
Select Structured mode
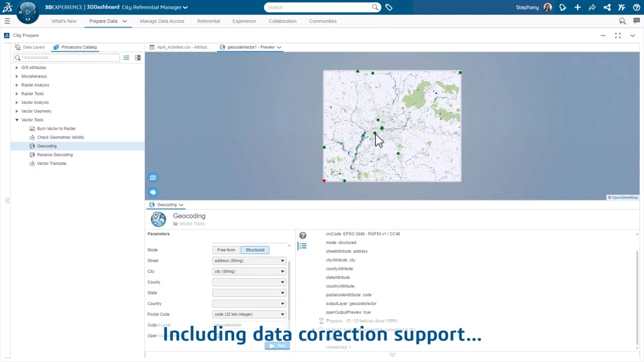(x=255, y=250)
